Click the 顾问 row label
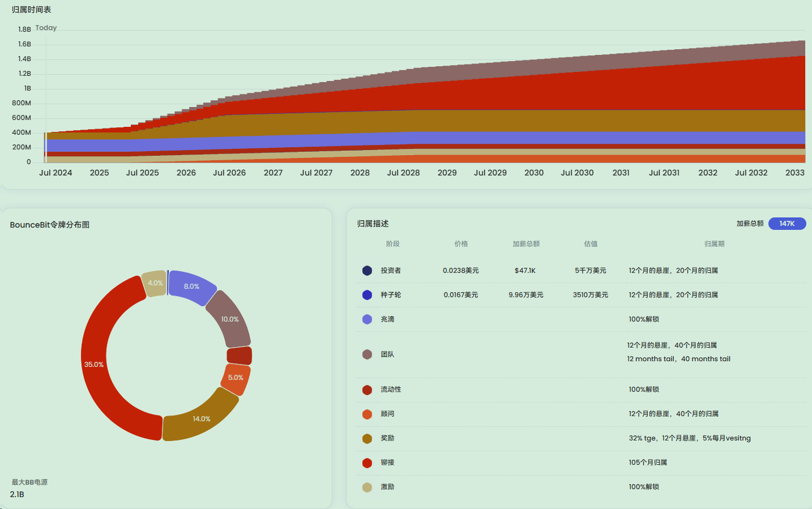812x509 pixels. coord(387,414)
